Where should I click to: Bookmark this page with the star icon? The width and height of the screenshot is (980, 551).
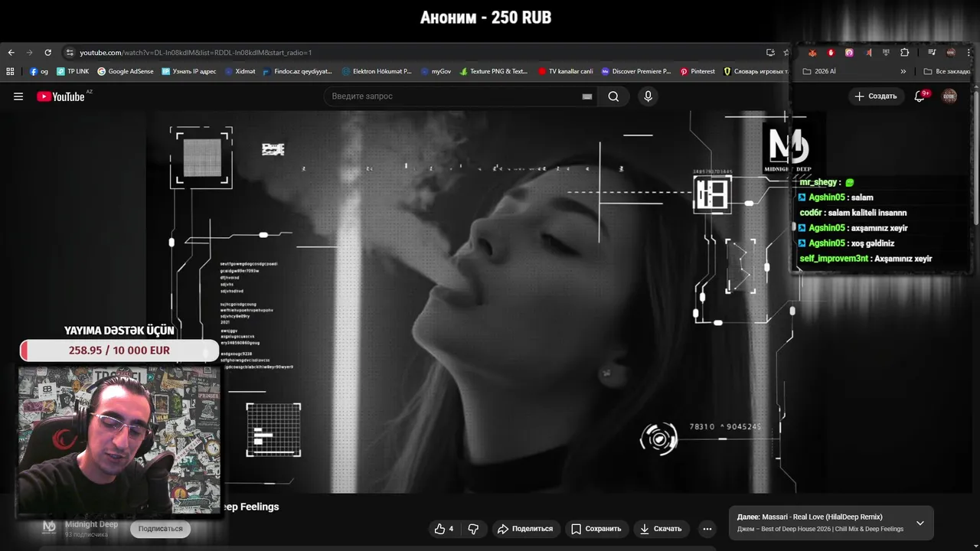click(x=786, y=53)
